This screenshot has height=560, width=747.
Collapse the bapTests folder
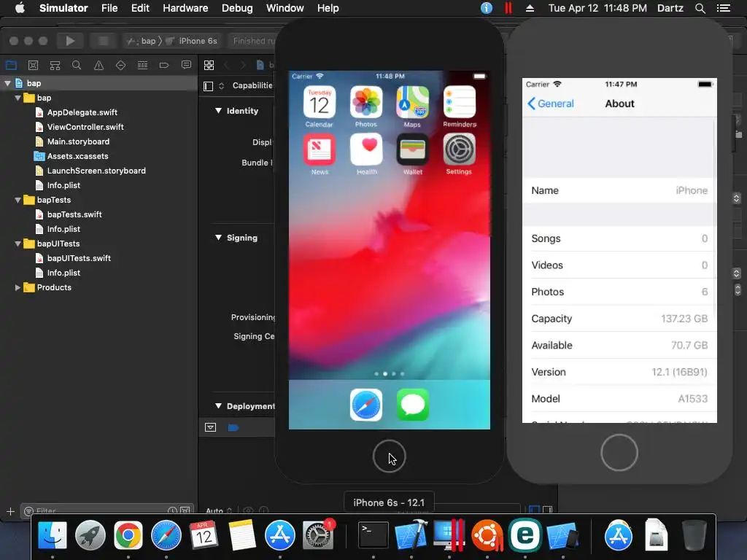[18, 200]
